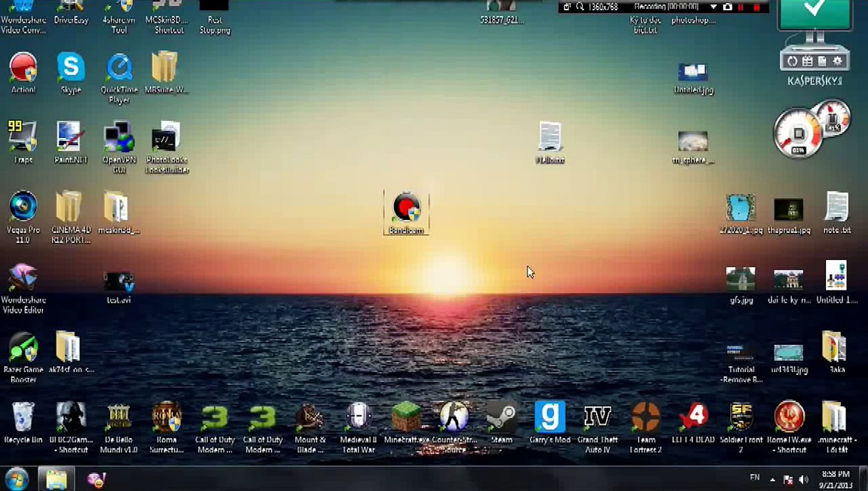Click the EN language indicator

(x=755, y=477)
